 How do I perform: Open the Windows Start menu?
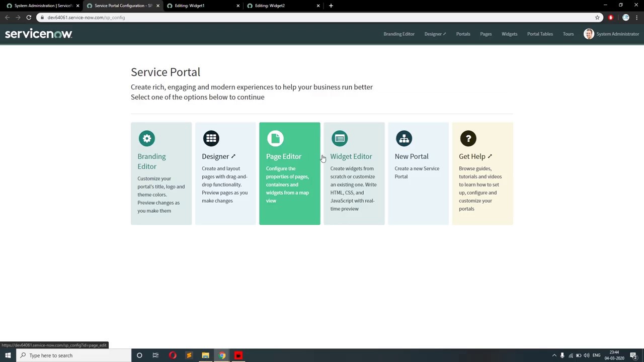pos(8,355)
